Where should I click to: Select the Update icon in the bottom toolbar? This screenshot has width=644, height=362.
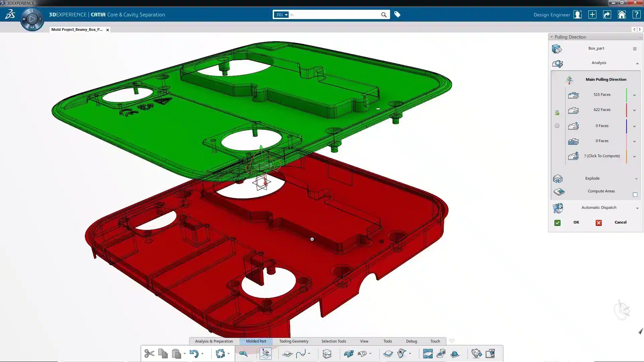221,353
